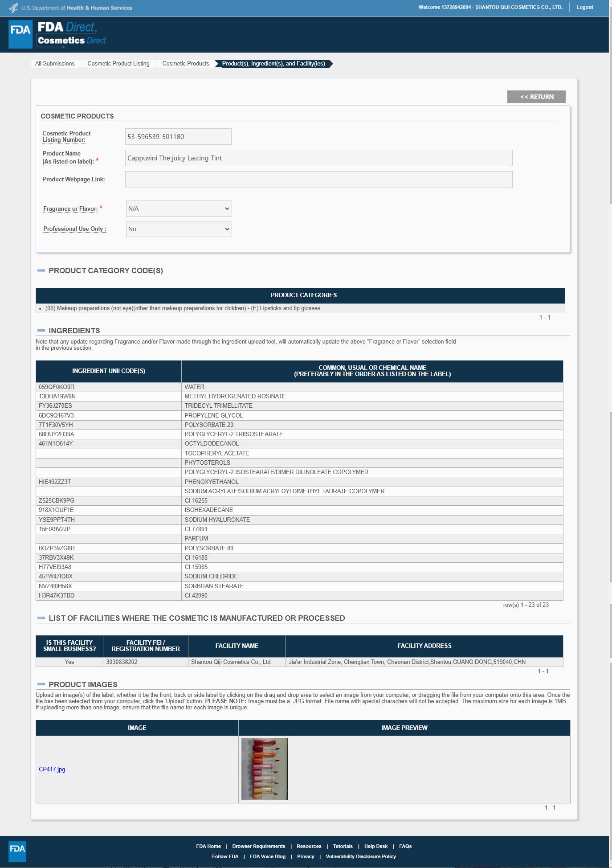Open the CP417.jpg image link
The height and width of the screenshot is (868, 612).
pos(52,769)
